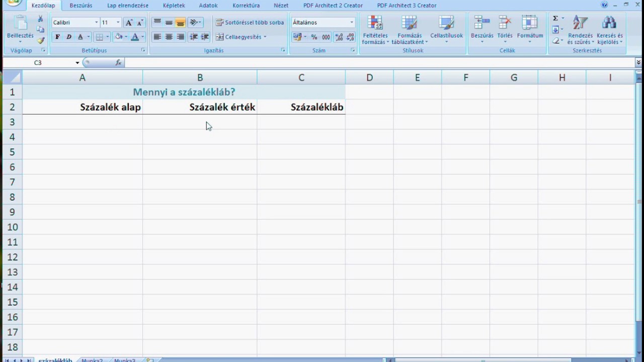This screenshot has height=362, width=644.
Task: Click the borders grid icon
Action: [100, 37]
